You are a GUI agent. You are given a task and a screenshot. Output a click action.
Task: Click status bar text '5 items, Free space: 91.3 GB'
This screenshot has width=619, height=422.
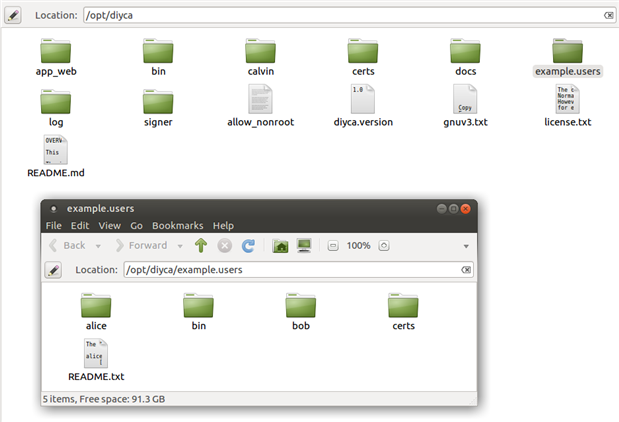coord(104,399)
